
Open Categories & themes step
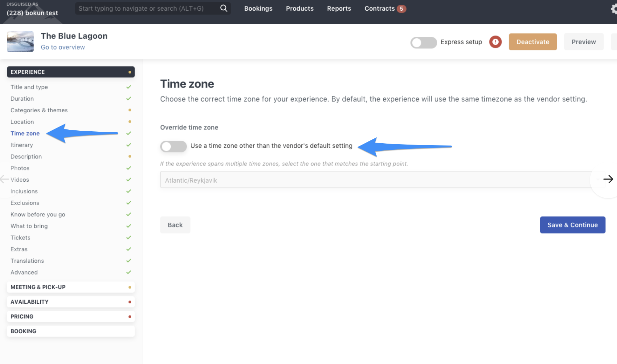39,110
